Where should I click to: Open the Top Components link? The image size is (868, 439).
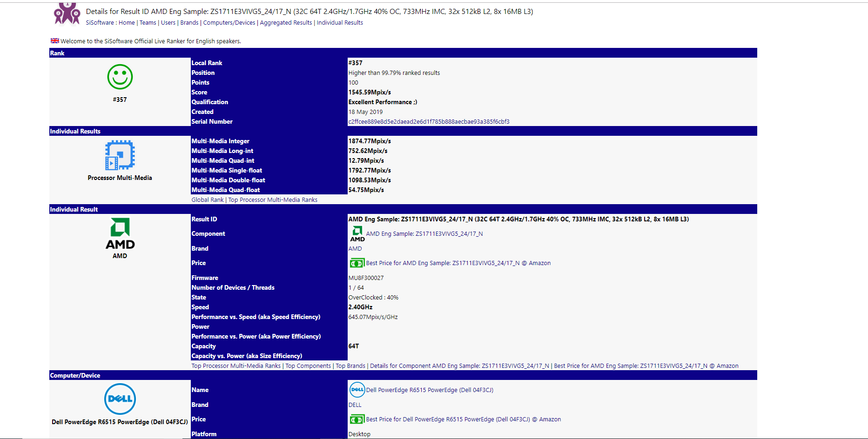[308, 366]
